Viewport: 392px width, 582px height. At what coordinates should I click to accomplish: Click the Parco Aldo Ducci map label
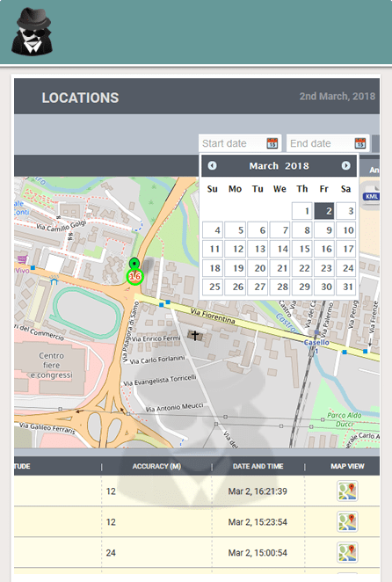point(345,419)
